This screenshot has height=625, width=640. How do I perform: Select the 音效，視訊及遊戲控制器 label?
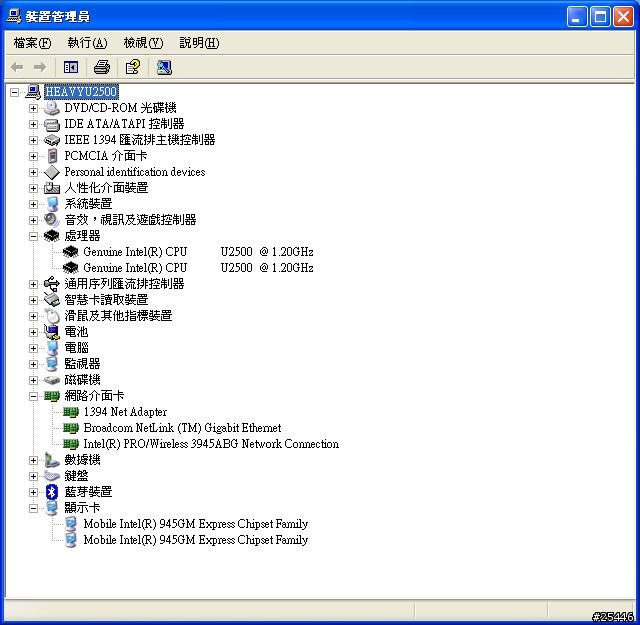point(130,220)
